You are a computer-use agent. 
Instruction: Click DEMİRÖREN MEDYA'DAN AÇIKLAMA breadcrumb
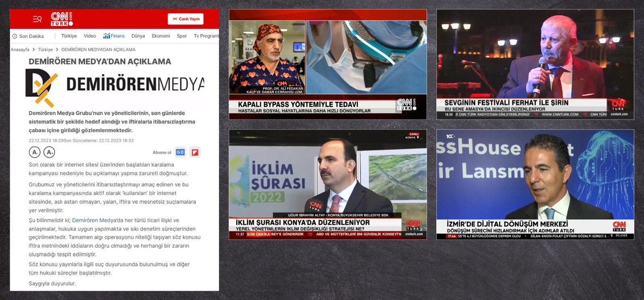pos(98,50)
